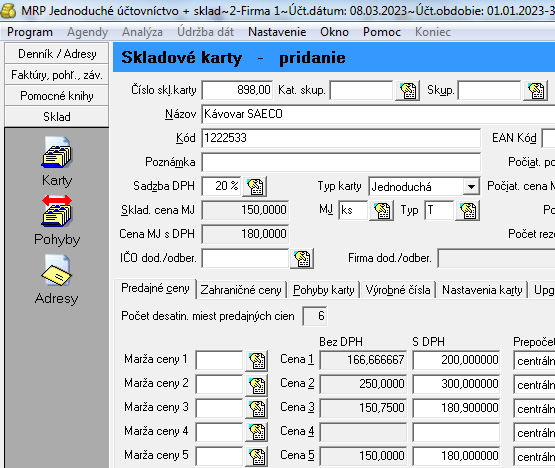Click Cena 3 Bez DPH field 150,7500
The width and height of the screenshot is (555, 468).
(x=363, y=409)
